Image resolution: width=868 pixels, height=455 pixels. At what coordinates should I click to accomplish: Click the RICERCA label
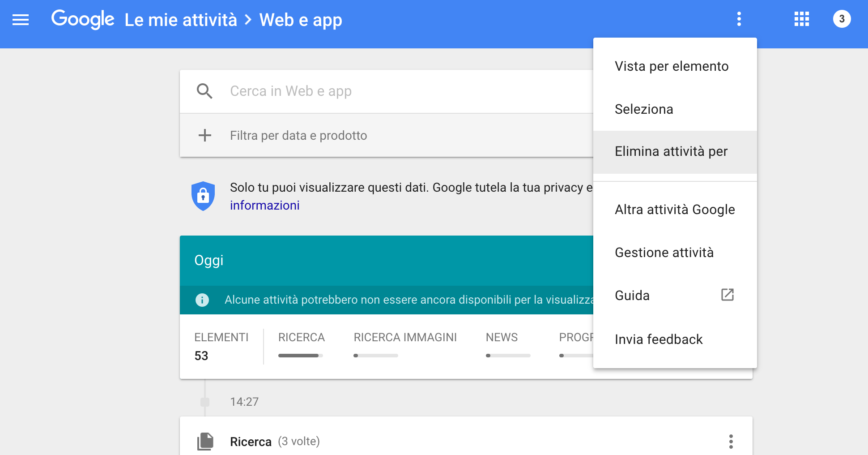(302, 337)
